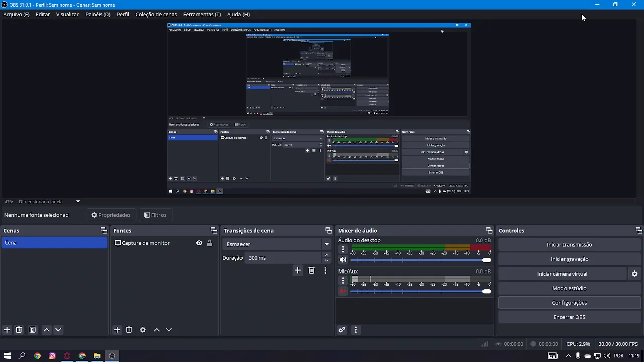Pop out the Fontes dock
The height and width of the screenshot is (362, 644).
(x=214, y=230)
